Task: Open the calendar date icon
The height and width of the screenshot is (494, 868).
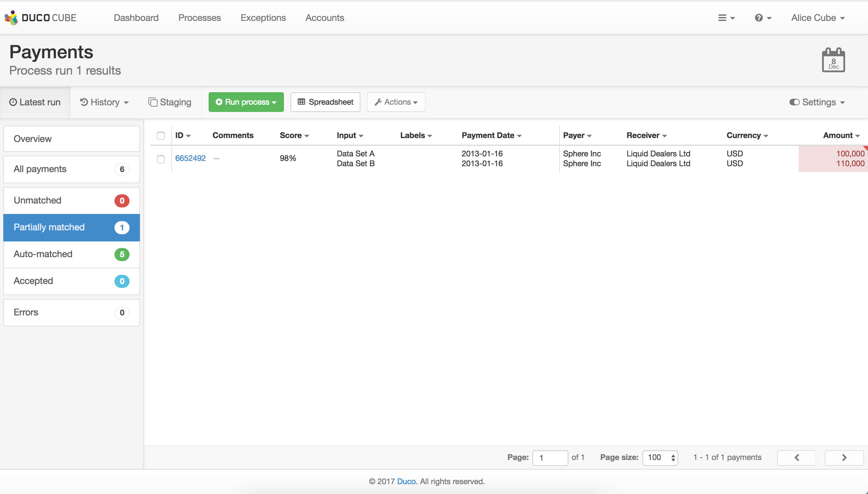Action: [833, 60]
